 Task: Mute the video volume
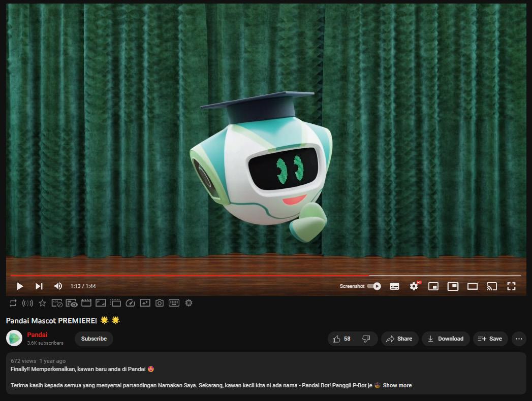58,286
